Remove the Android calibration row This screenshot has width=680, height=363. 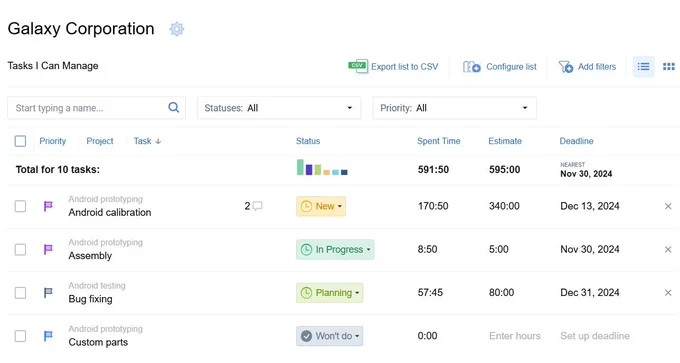pos(668,206)
